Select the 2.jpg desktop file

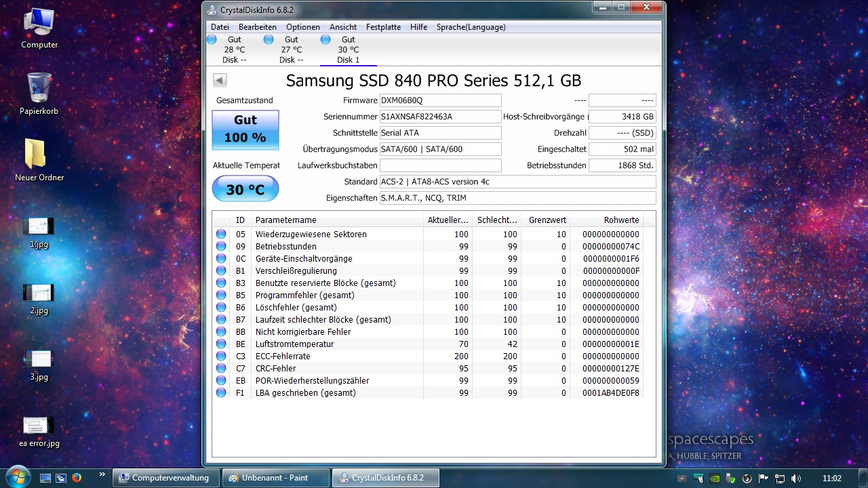click(x=39, y=299)
